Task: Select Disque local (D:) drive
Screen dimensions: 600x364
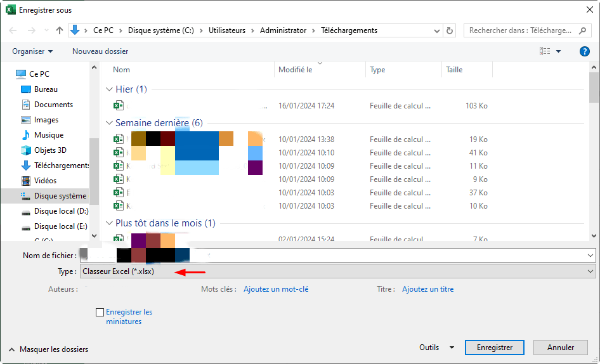Action: coord(60,211)
